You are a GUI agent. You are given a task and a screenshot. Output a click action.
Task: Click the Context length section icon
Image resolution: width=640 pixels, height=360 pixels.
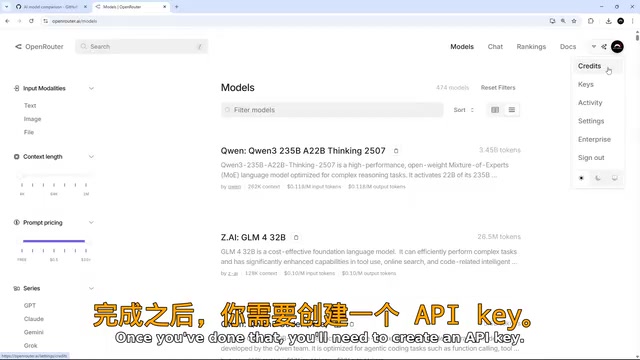coord(17,157)
